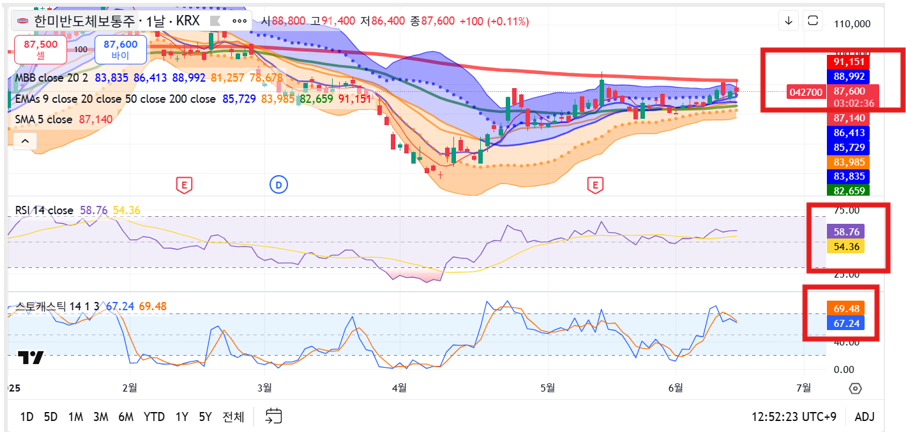Collapse the indicator legend with chevron button

[x=25, y=140]
